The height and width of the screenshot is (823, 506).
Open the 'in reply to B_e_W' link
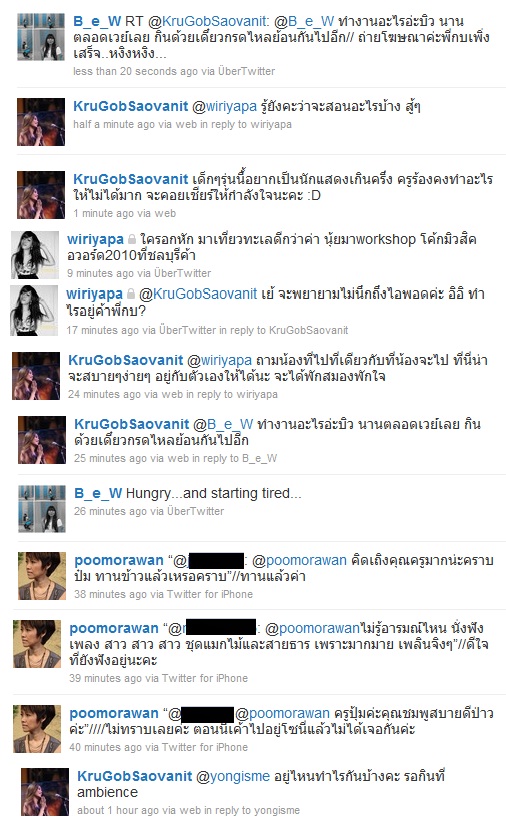click(235, 458)
